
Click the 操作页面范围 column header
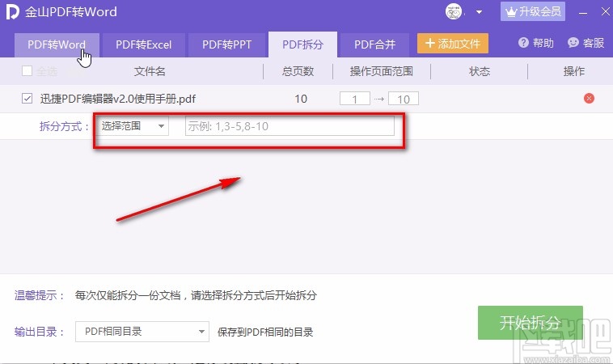click(x=381, y=71)
